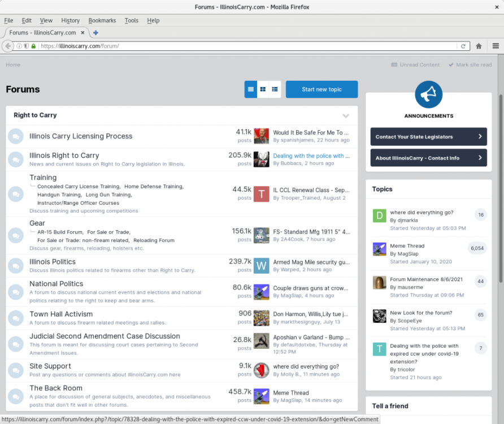
Task: Click the site info icon in address bar
Action: [19, 46]
